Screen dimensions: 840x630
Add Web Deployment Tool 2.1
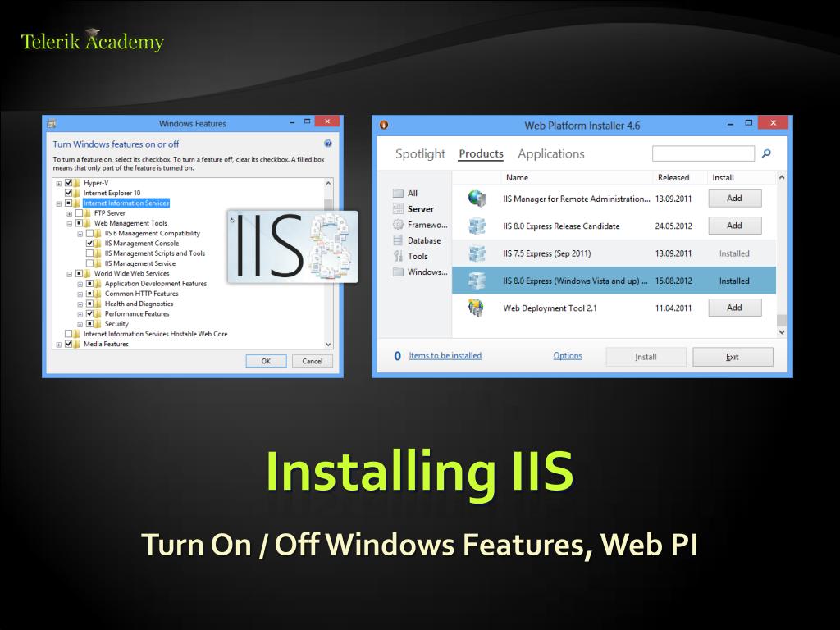point(734,308)
